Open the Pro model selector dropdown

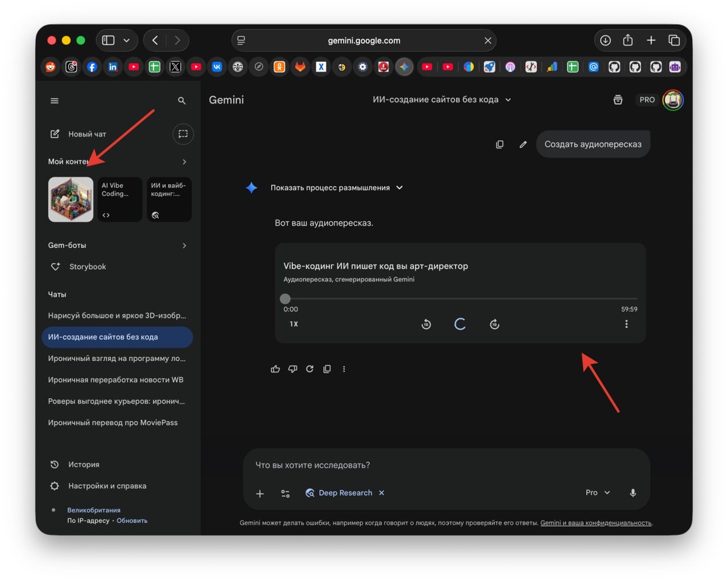pyautogui.click(x=598, y=493)
